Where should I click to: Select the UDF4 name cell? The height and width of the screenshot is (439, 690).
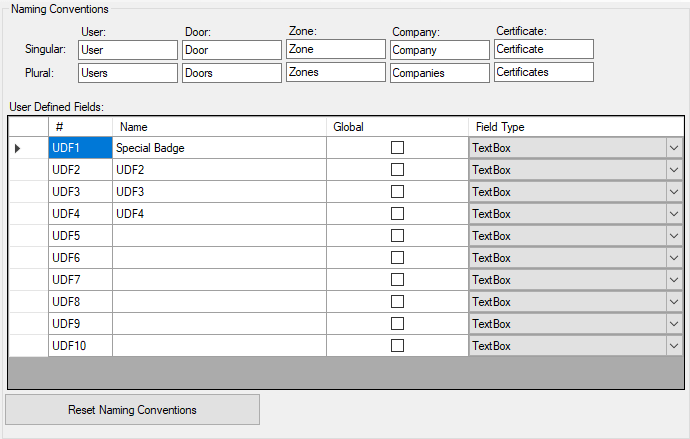(x=219, y=214)
